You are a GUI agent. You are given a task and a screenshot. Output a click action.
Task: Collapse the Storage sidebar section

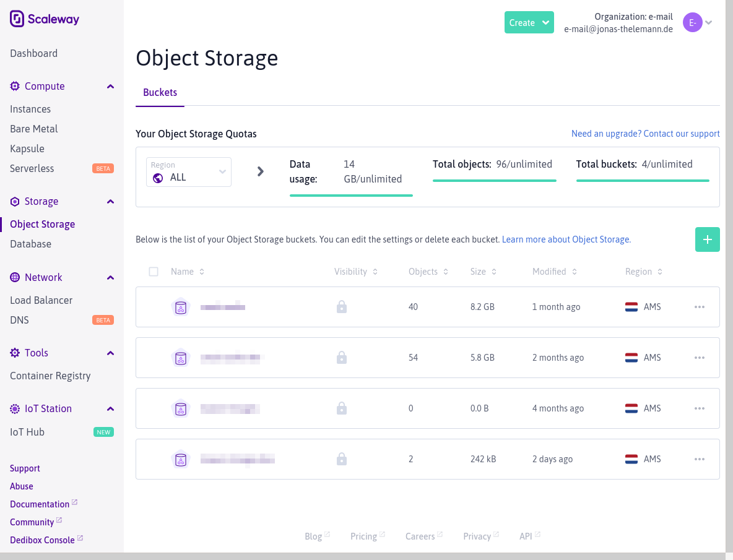pyautogui.click(x=110, y=202)
